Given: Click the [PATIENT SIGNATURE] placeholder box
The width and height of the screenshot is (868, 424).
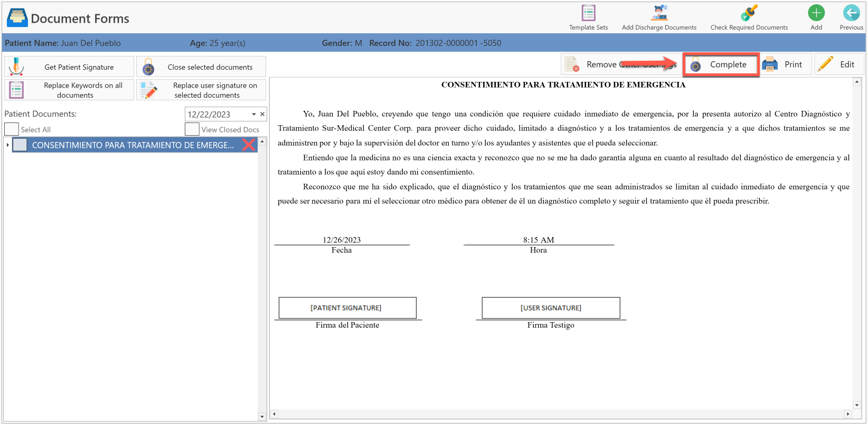Looking at the screenshot, I should [x=347, y=308].
